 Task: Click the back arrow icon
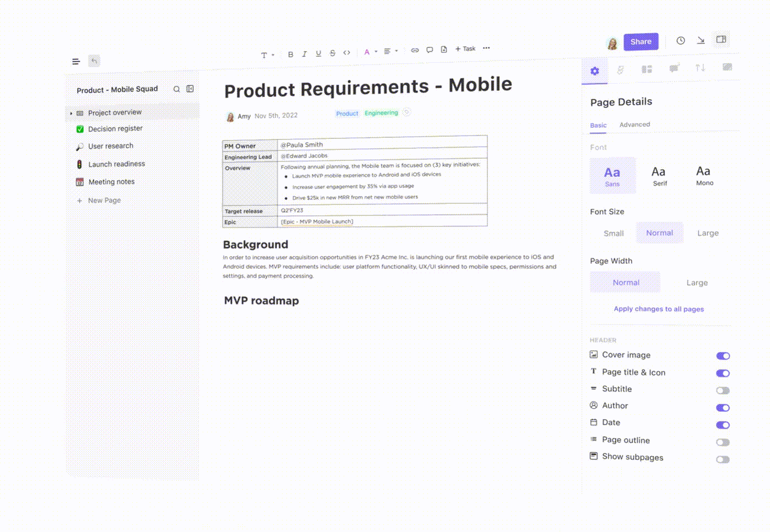click(94, 61)
